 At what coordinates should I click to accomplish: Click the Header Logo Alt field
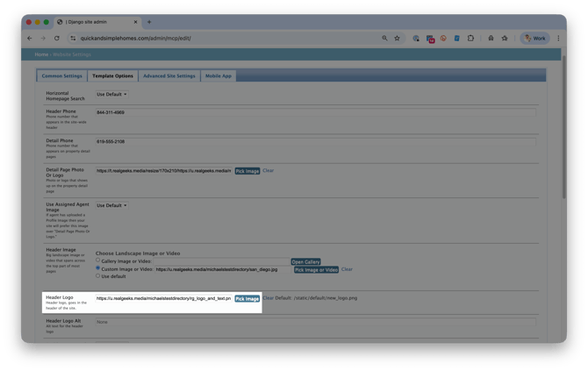point(315,322)
